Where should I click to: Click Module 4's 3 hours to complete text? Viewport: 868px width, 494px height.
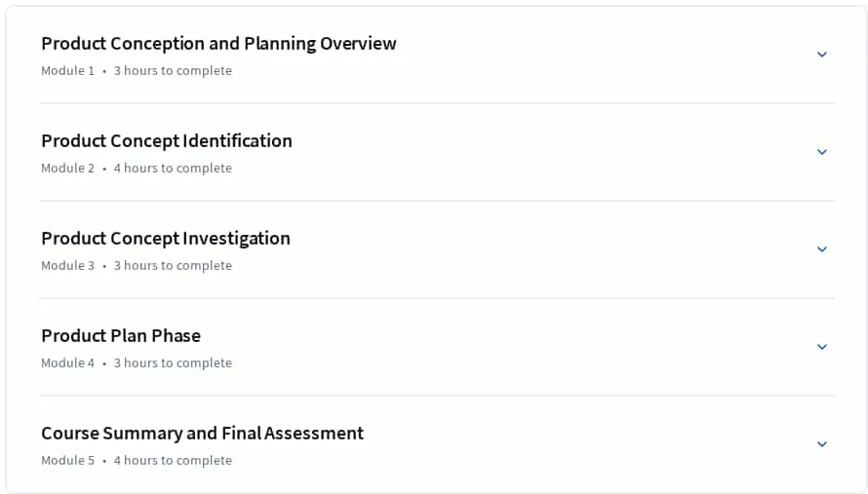[173, 362]
